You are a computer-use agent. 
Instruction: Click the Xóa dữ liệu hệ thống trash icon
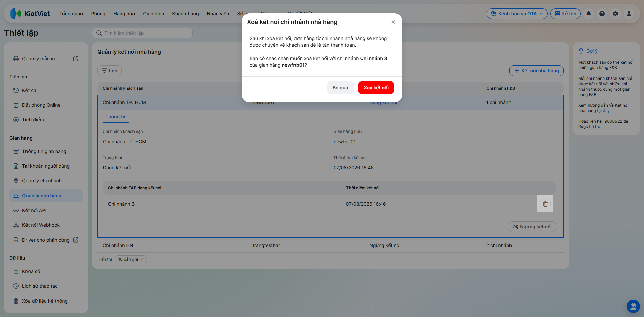pyautogui.click(x=16, y=301)
